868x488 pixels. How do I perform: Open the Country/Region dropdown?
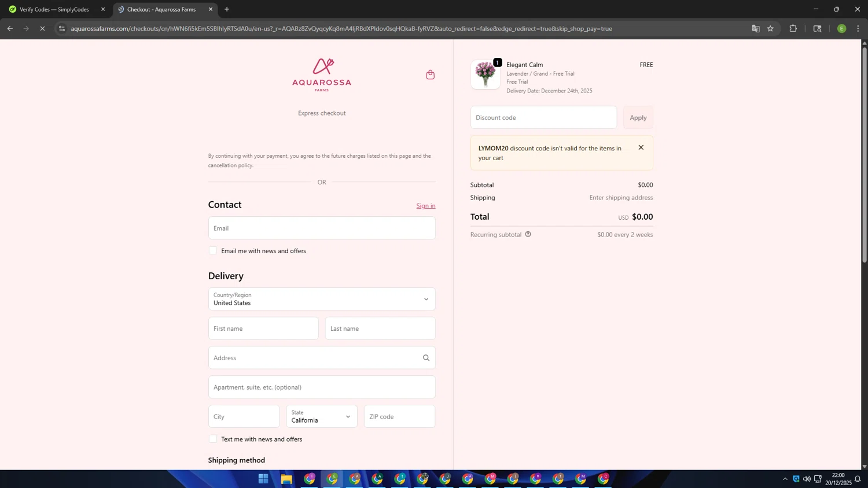[x=322, y=299]
